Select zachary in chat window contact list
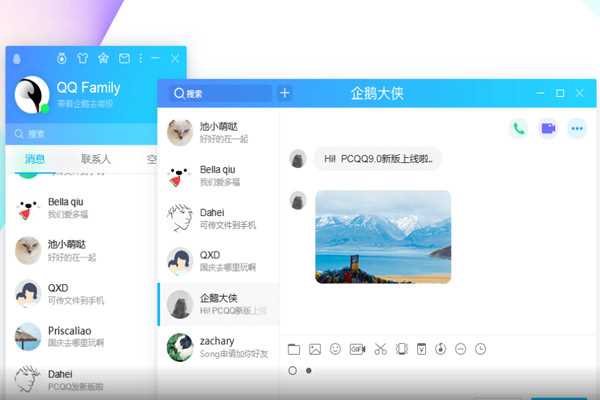 [x=218, y=347]
